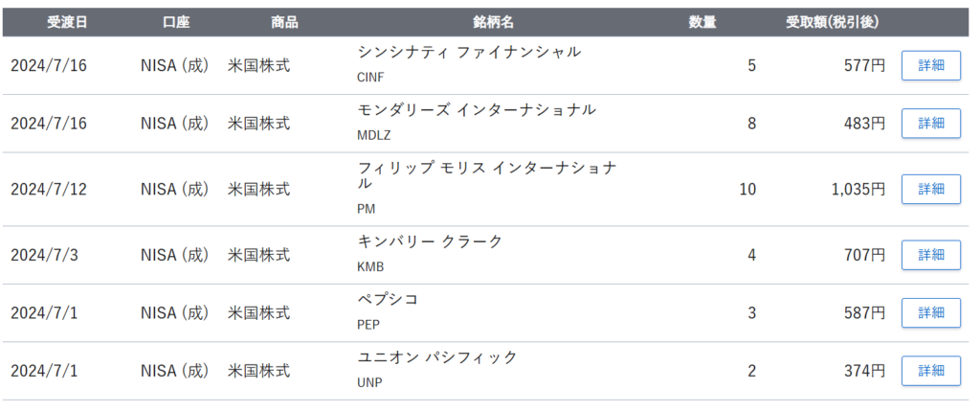The image size is (980, 412).
Task: Select the UNP ticker symbol
Action: tap(369, 382)
